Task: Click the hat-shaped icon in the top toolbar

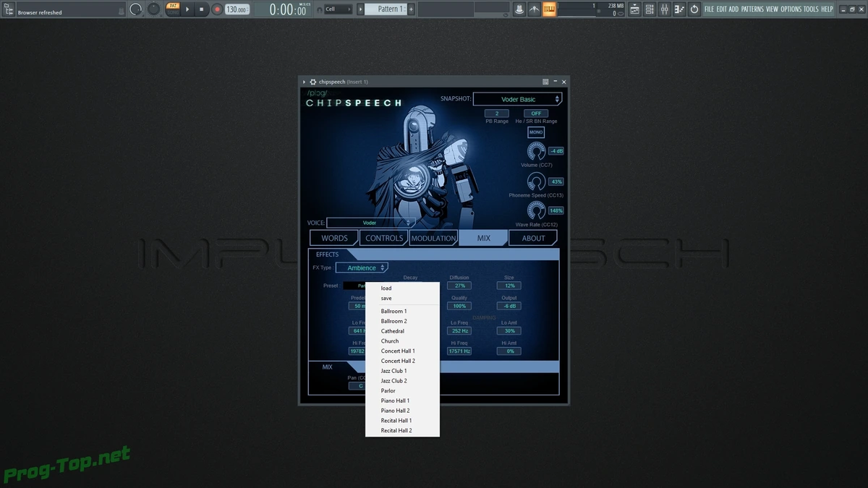Action: (x=519, y=9)
